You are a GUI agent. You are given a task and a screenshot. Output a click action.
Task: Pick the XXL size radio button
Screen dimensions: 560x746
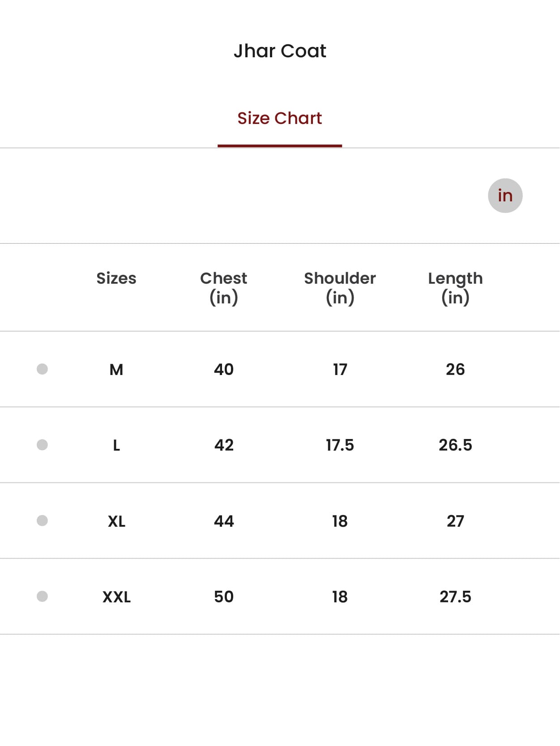42,597
